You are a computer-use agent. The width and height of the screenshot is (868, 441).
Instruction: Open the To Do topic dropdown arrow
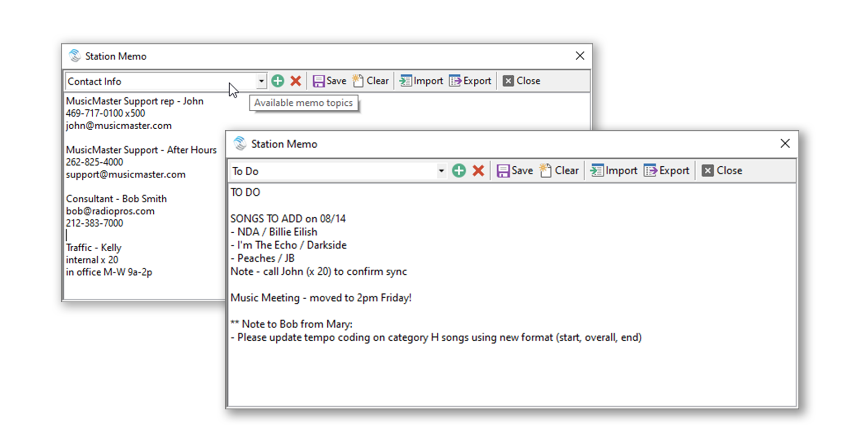[441, 171]
